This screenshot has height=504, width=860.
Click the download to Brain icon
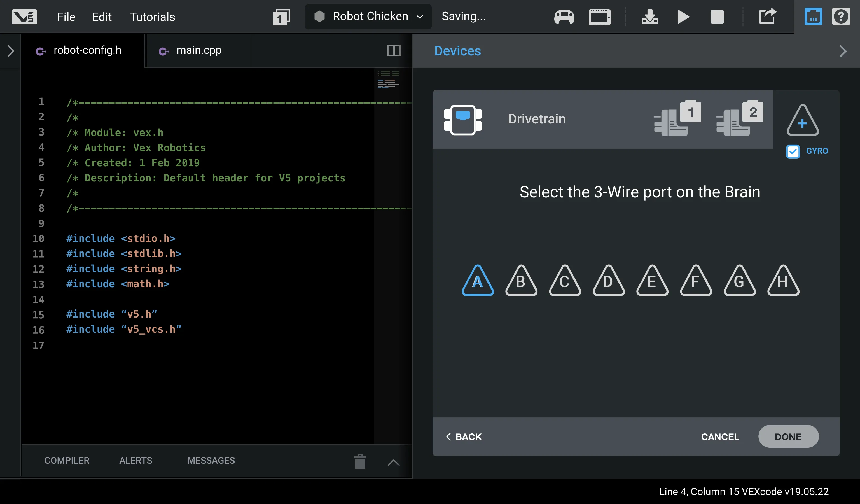pos(650,17)
